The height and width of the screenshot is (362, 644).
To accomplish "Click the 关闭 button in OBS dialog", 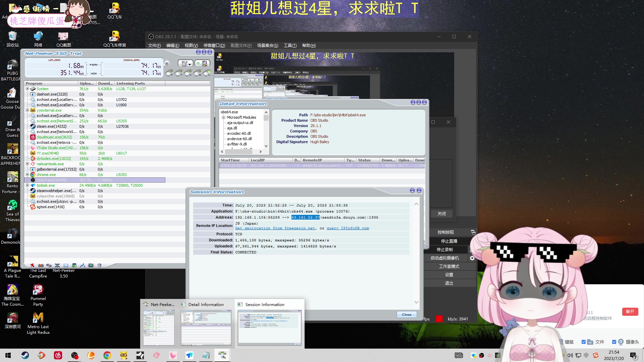I will coord(441,214).
